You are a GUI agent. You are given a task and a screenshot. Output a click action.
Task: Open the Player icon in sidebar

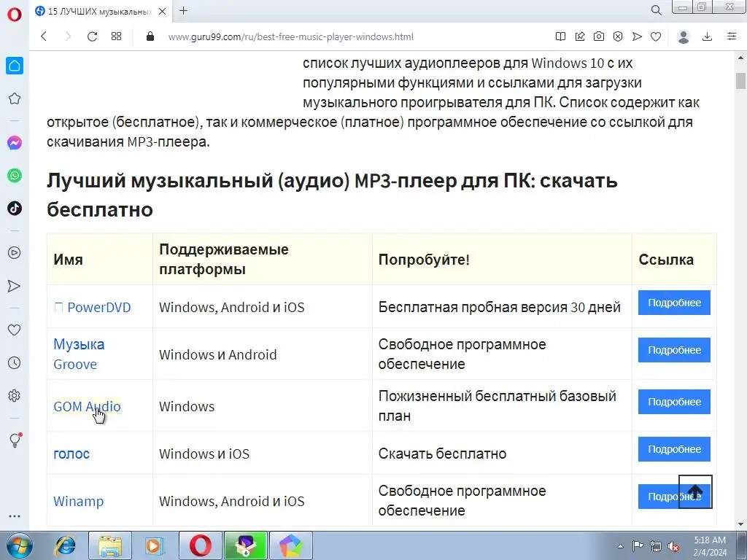[x=15, y=252]
